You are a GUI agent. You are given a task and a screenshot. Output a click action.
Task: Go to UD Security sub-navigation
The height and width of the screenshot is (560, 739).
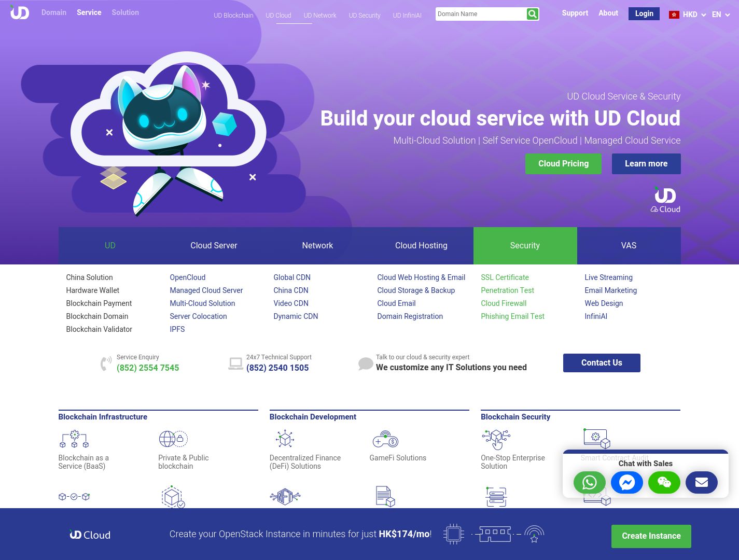(x=365, y=16)
